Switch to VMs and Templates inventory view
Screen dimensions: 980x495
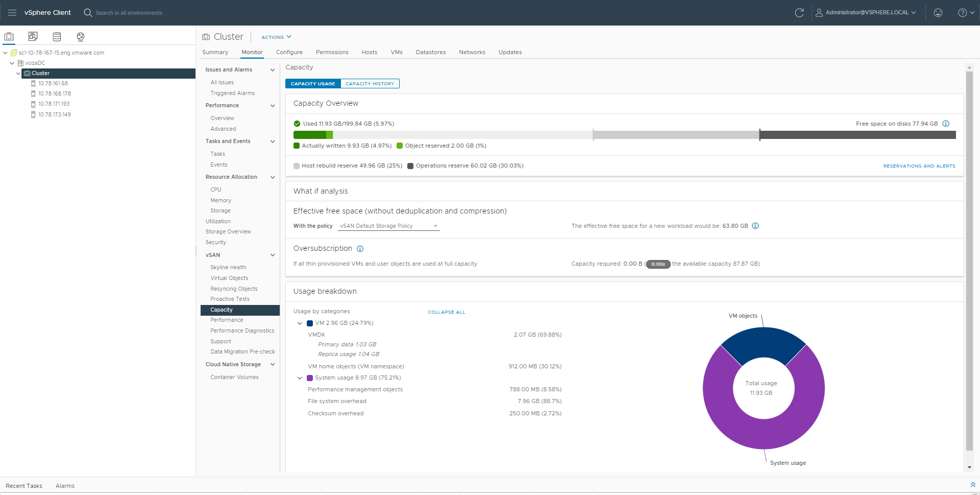(33, 37)
